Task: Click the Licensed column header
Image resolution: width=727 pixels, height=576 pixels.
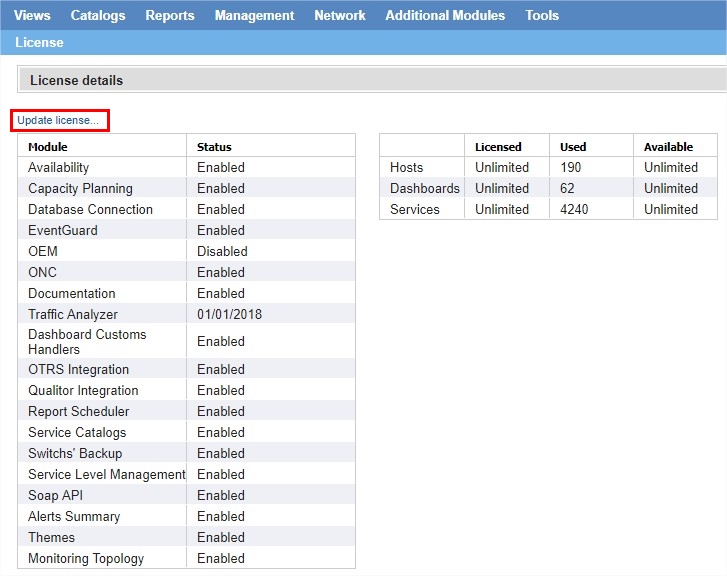Action: click(498, 147)
